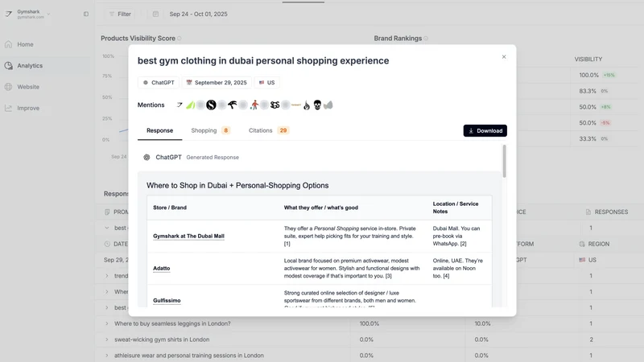Select the Response tab
The width and height of the screenshot is (644, 362).
tap(159, 130)
